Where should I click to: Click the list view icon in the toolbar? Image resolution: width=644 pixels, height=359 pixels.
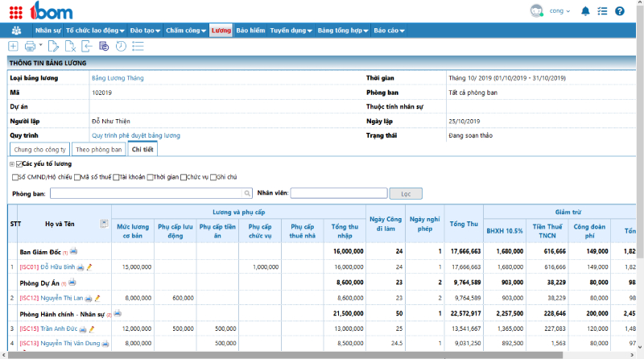(x=138, y=46)
